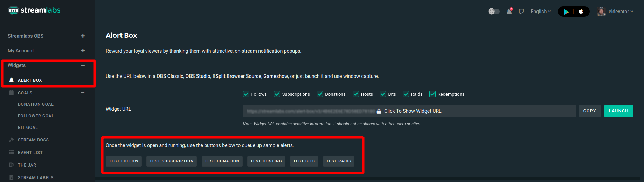
Task: Expand Streamlabs OBS with plus icon
Action: [x=83, y=36]
